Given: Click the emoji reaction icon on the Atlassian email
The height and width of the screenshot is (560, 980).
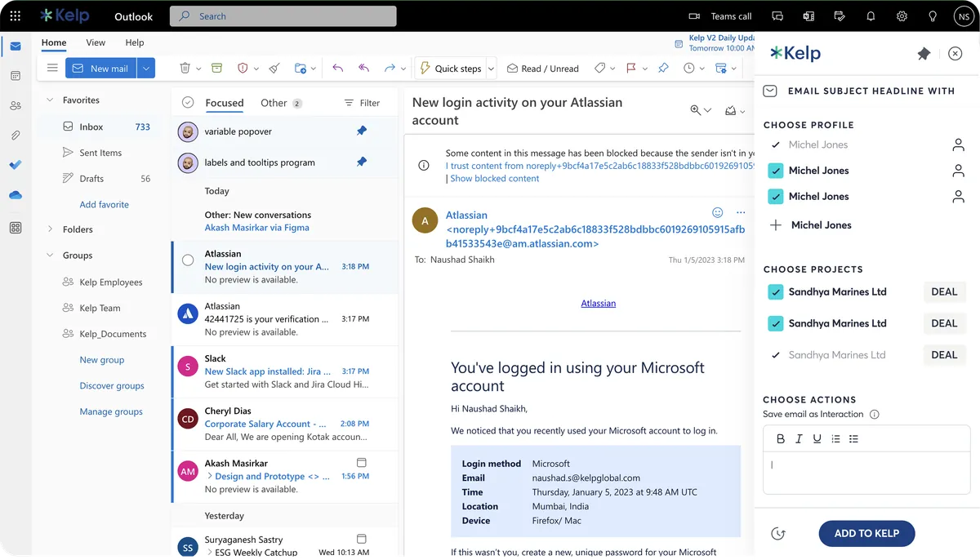Looking at the screenshot, I should coord(718,212).
